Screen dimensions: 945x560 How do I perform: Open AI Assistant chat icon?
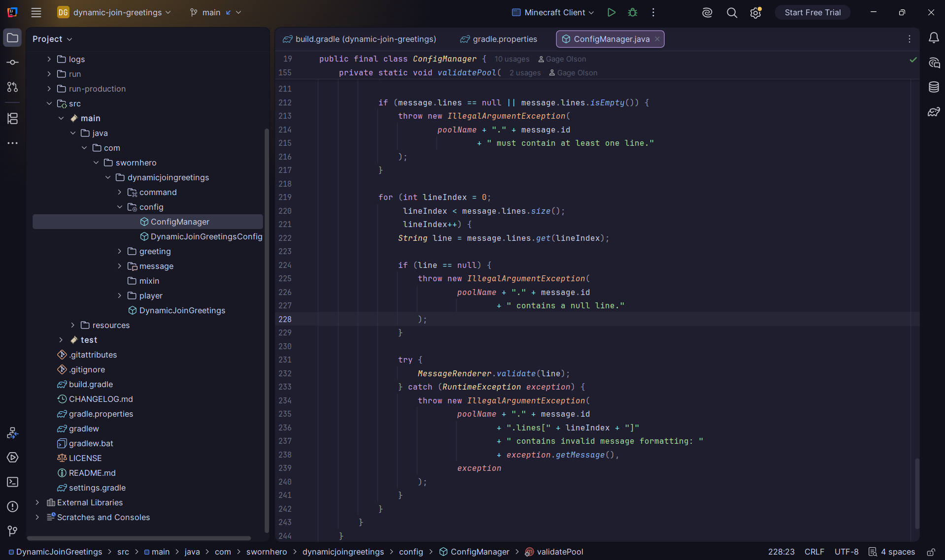coord(933,63)
